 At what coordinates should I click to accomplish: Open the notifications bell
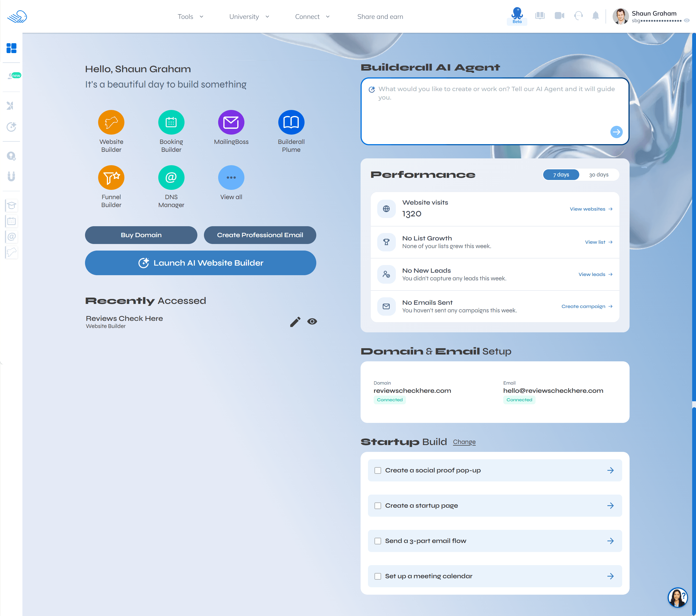596,16
